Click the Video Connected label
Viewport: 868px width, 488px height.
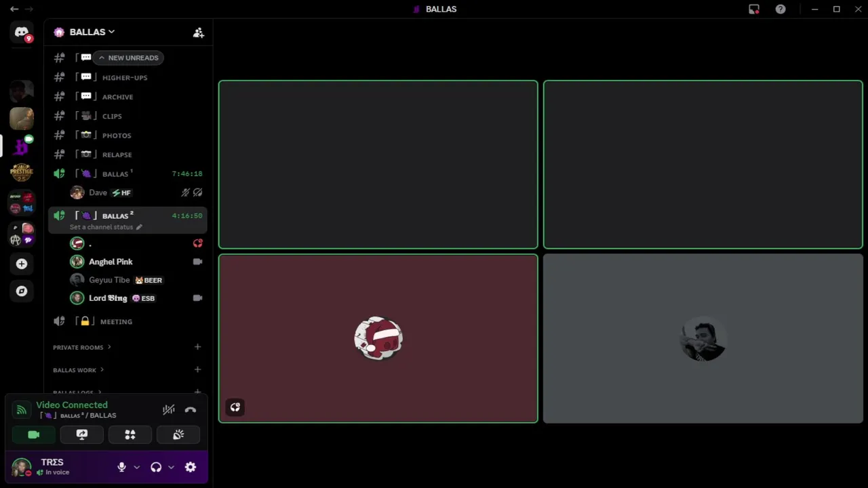point(72,405)
